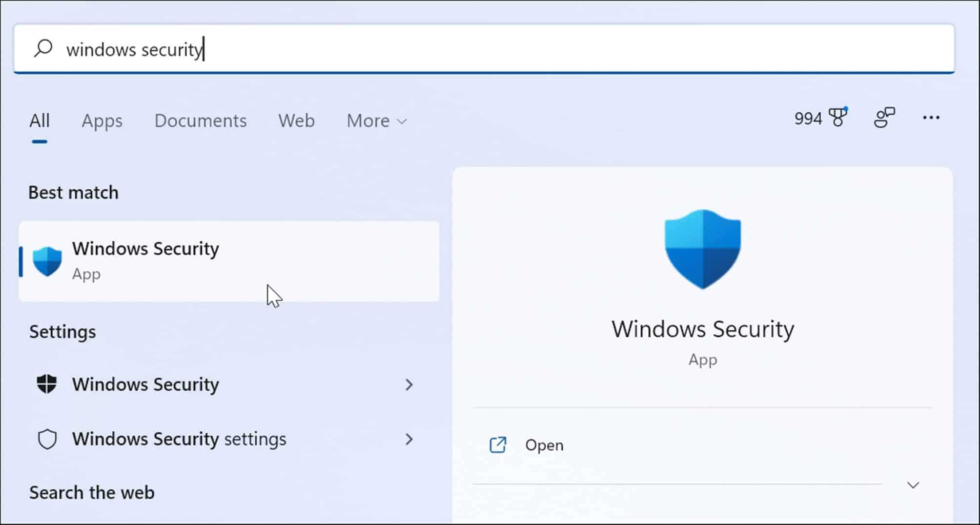Screen dimensions: 980x525
Task: Expand additional actions with the down chevron
Action: (x=913, y=485)
